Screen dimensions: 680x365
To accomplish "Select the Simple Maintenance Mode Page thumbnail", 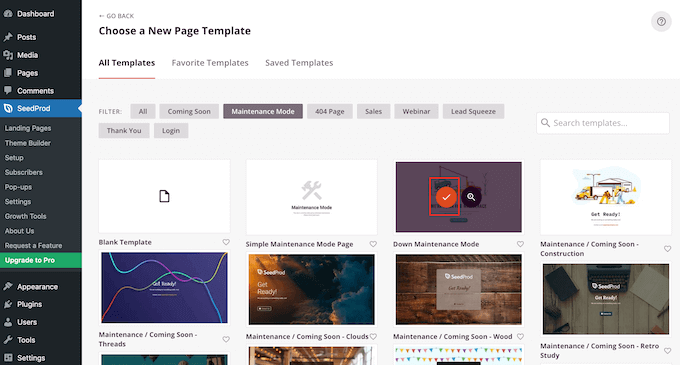I will coord(311,197).
